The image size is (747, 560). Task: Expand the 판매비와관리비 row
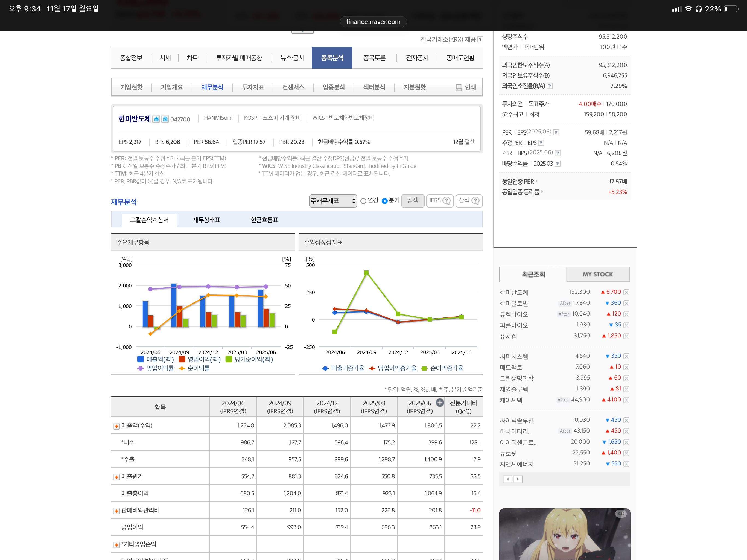(x=116, y=511)
